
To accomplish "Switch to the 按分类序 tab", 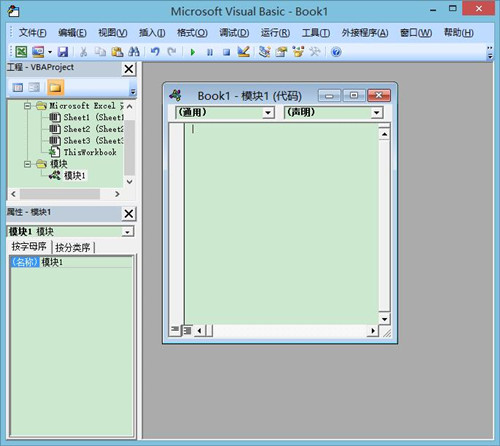I will point(73,247).
